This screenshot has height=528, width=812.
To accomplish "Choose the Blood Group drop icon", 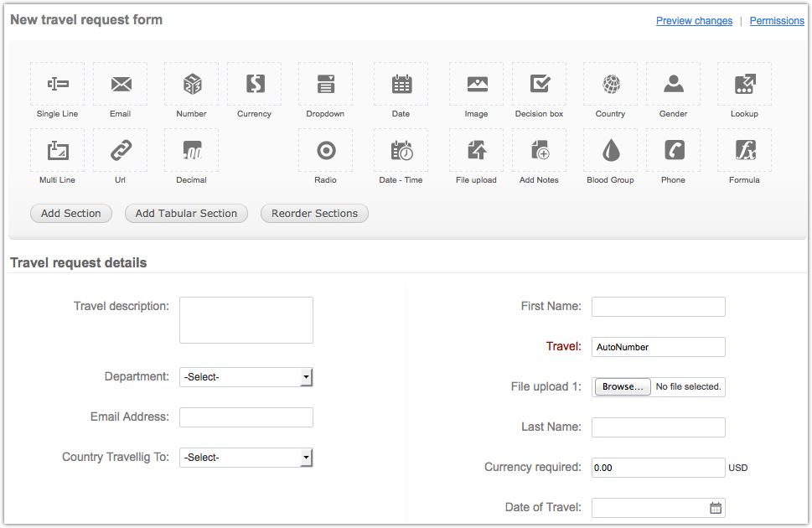I will 610,150.
